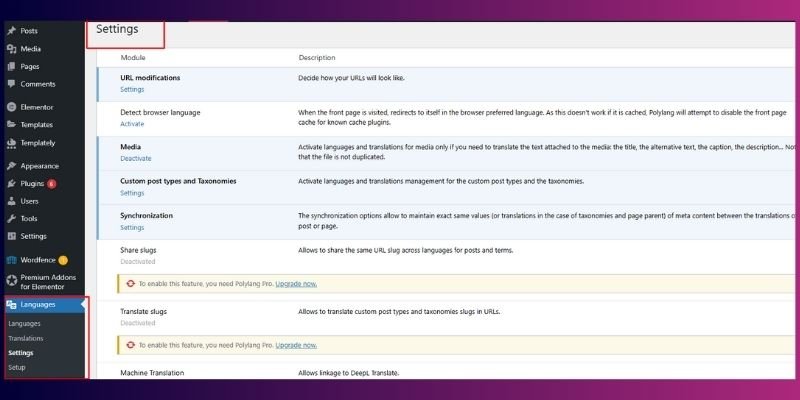This screenshot has height=400, width=800.
Task: Go to the Users menu
Action: [x=29, y=201]
